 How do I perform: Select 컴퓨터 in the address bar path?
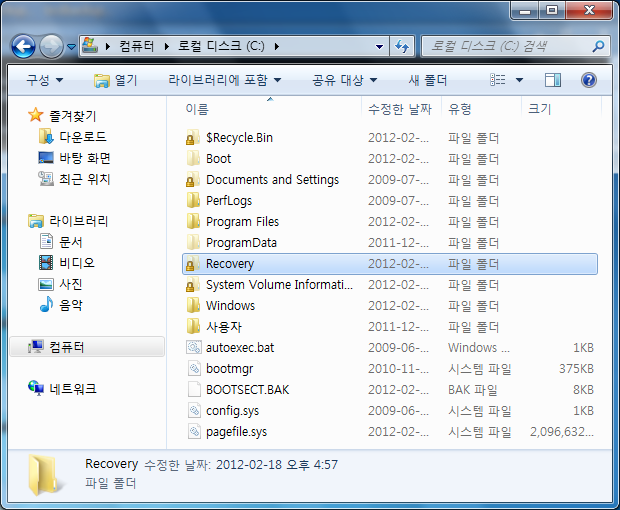[137, 46]
